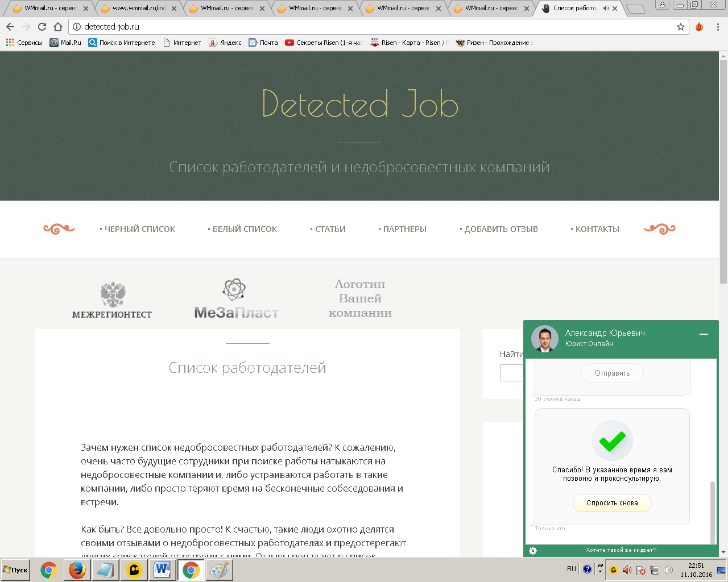Click the МеЗаПласт partner logo

pos(236,298)
